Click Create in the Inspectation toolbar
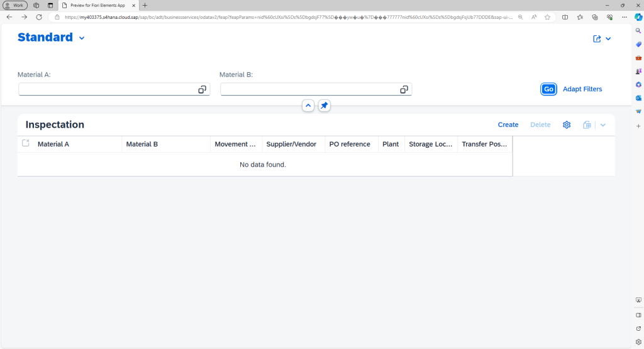Viewport: 644px width, 349px height. click(x=508, y=125)
